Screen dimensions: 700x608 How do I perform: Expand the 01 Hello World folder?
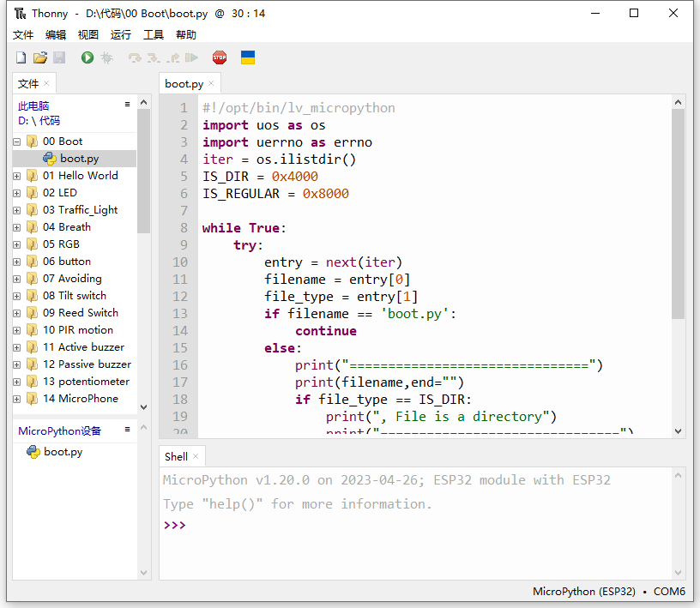point(17,177)
